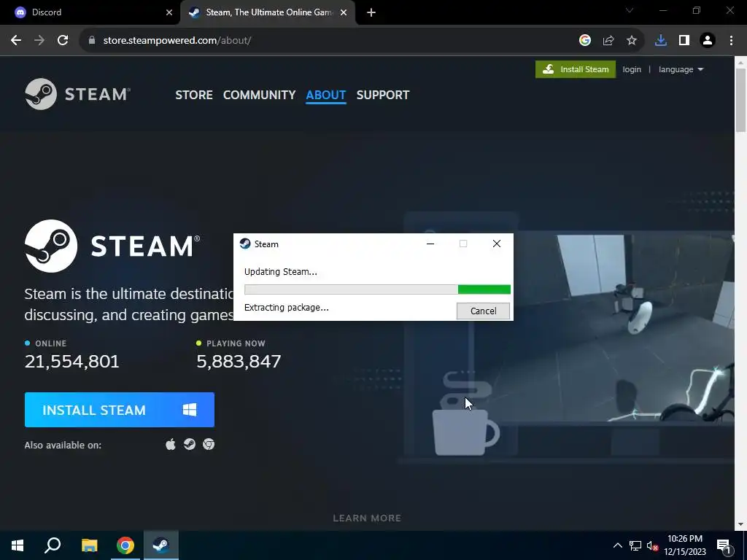Click the page vertical scrollbar thumb
Screen dimensions: 747x560
click(741, 100)
